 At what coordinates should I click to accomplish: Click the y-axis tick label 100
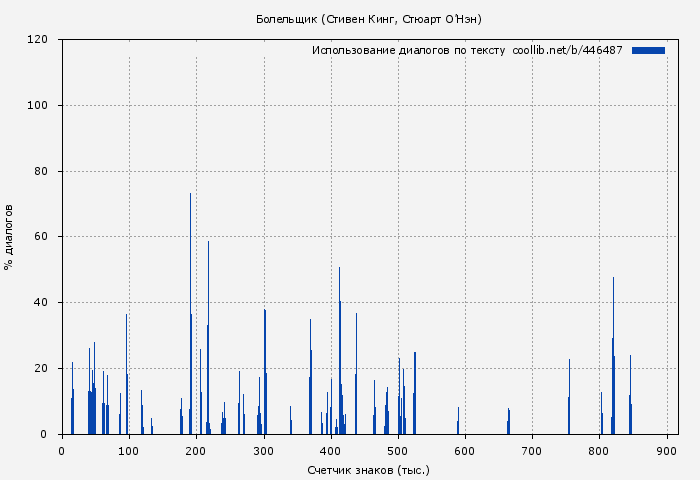(x=38, y=106)
